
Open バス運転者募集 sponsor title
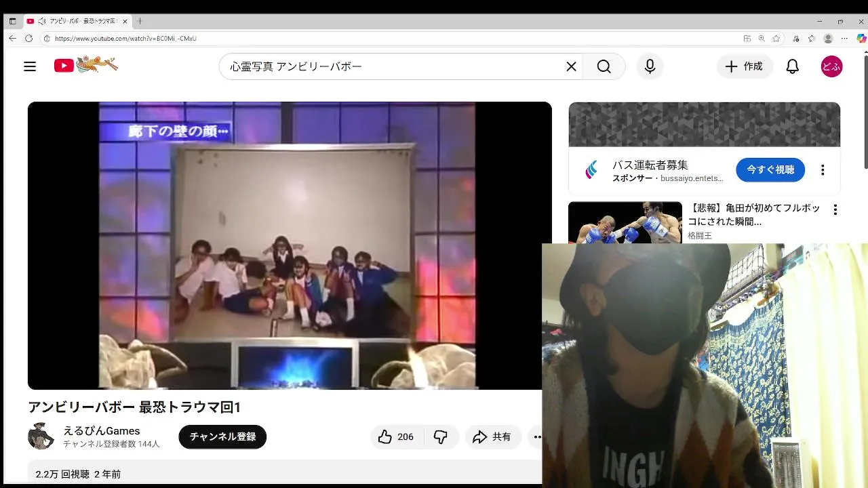pyautogui.click(x=650, y=165)
